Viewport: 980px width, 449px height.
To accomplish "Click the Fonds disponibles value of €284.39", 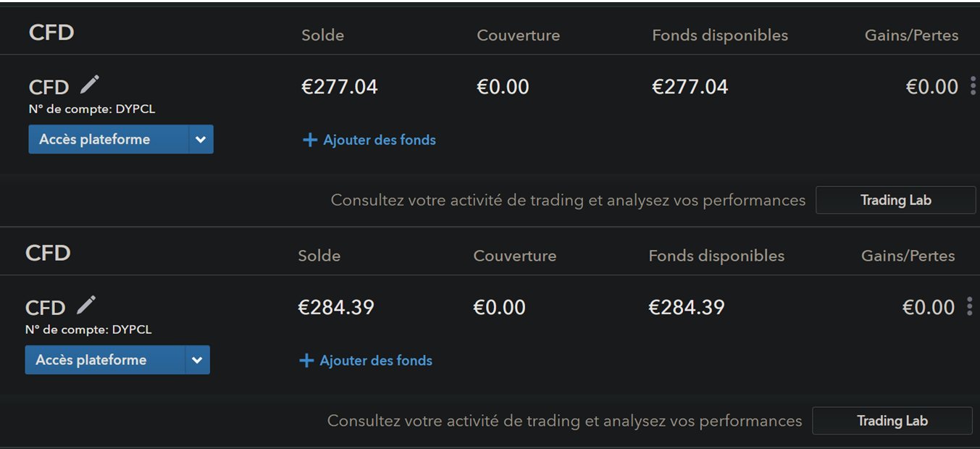I will pos(686,308).
